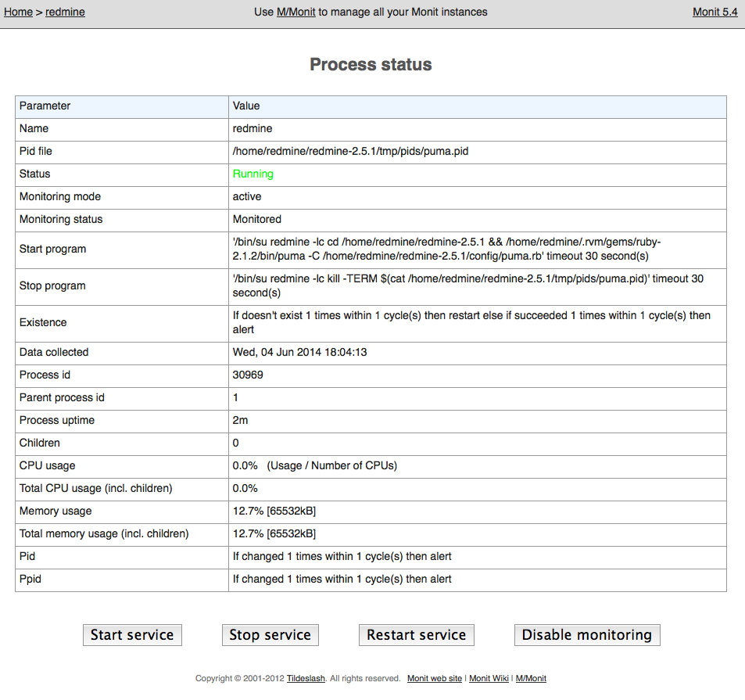The width and height of the screenshot is (745, 700).
Task: Stop the redmine service
Action: click(x=270, y=635)
